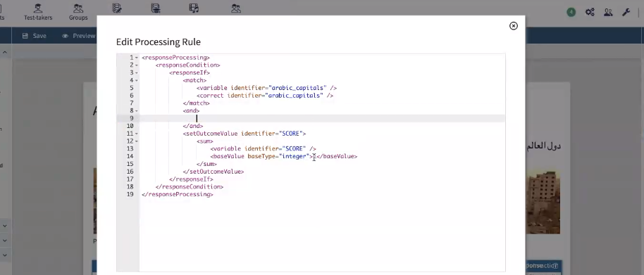
Task: Collapse the sum block fold on line 12
Action: tap(137, 141)
